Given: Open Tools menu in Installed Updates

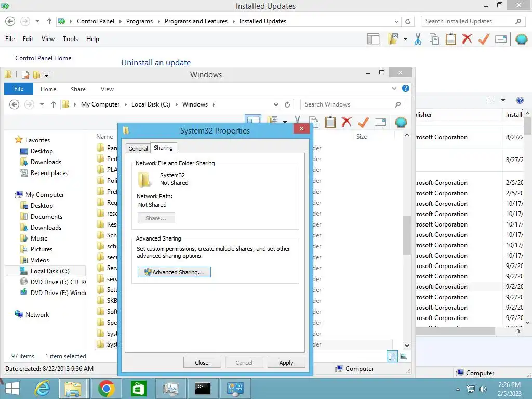Looking at the screenshot, I should click(x=70, y=39).
